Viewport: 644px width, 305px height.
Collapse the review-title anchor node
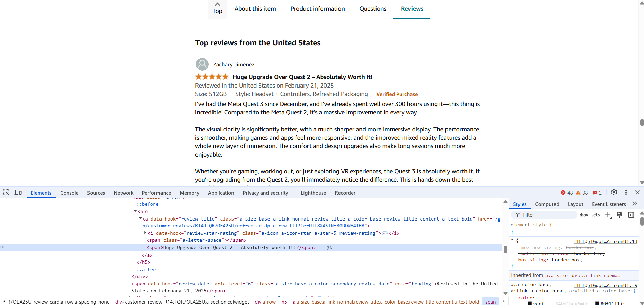140,219
